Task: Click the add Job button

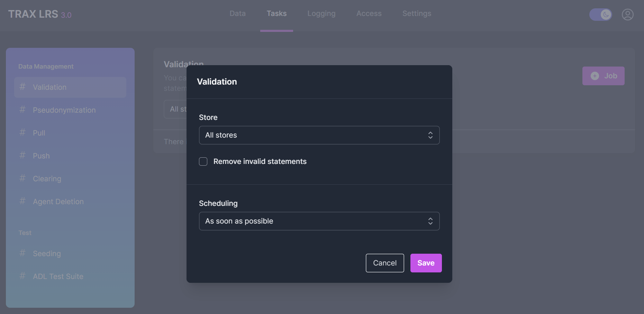Action: pyautogui.click(x=603, y=76)
